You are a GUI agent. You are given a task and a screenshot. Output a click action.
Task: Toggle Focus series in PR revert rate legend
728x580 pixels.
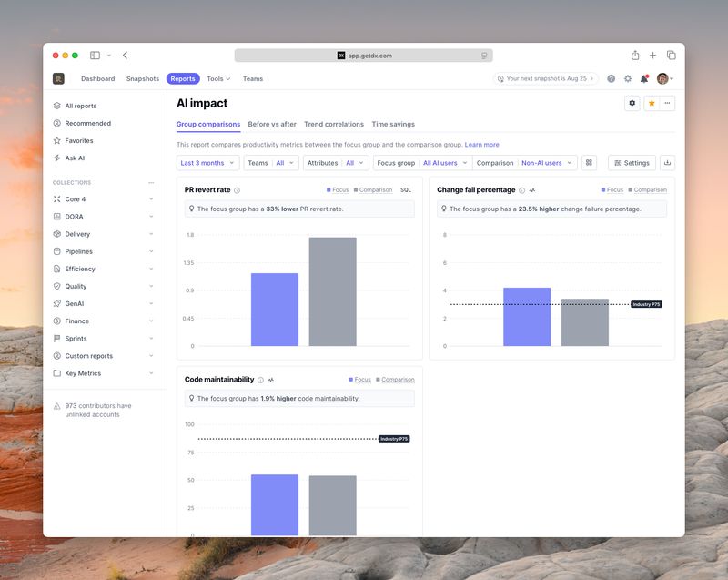(337, 190)
